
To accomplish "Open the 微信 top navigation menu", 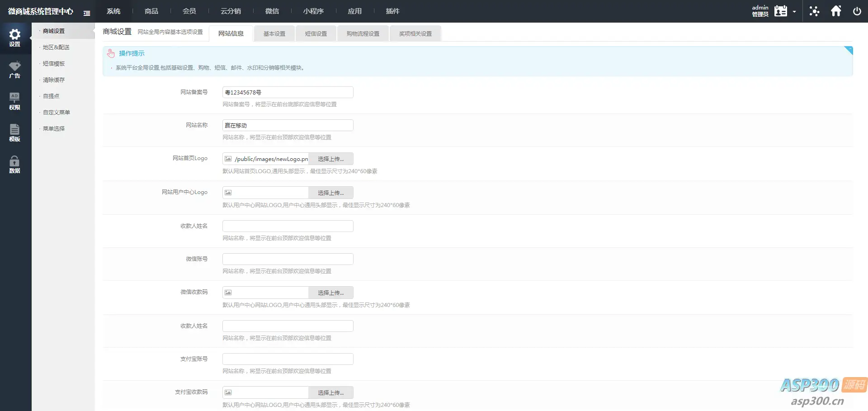I will click(272, 11).
